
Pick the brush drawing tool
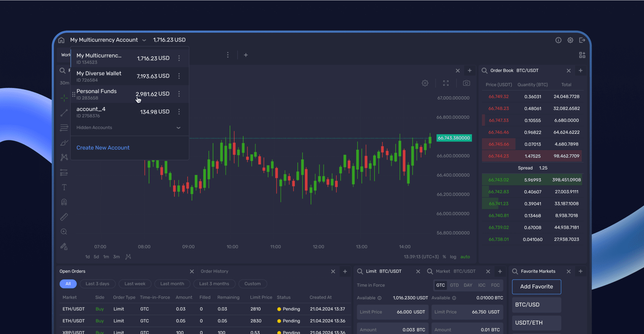click(64, 143)
